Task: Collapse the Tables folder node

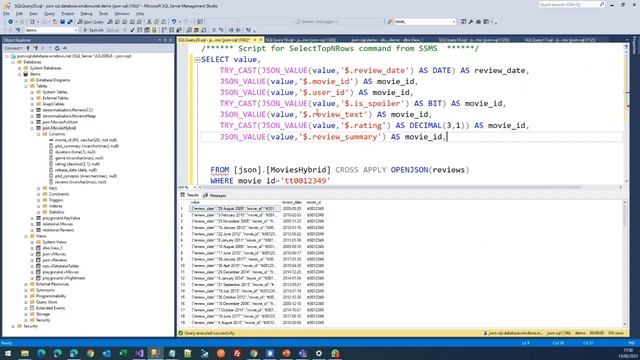Action: click(x=26, y=86)
